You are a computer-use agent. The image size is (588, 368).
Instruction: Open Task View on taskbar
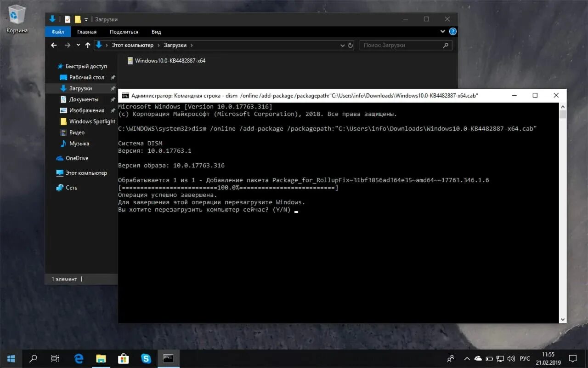pyautogui.click(x=55, y=359)
